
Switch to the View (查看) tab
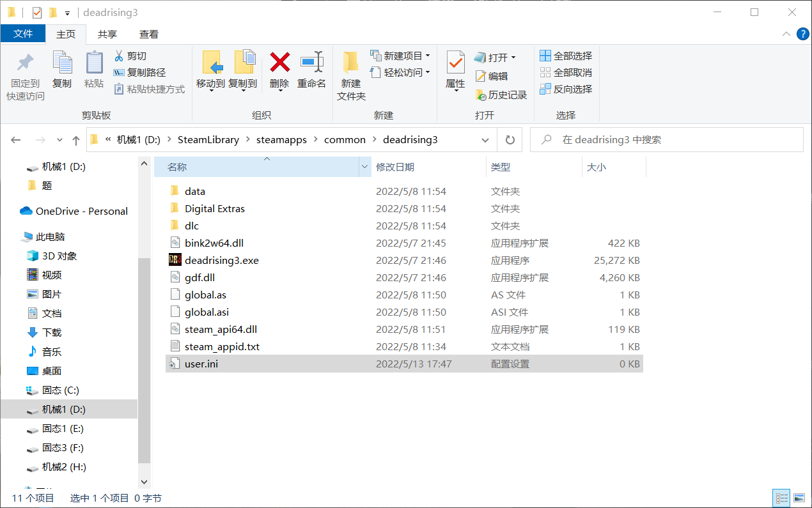coord(149,35)
